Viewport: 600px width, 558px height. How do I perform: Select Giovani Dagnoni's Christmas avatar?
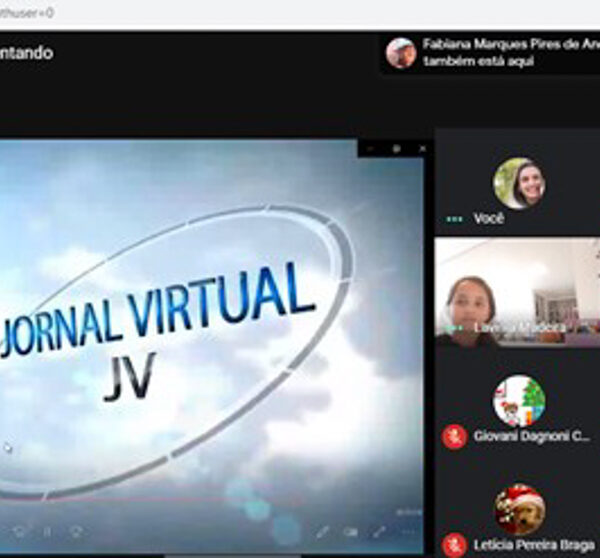pyautogui.click(x=518, y=401)
